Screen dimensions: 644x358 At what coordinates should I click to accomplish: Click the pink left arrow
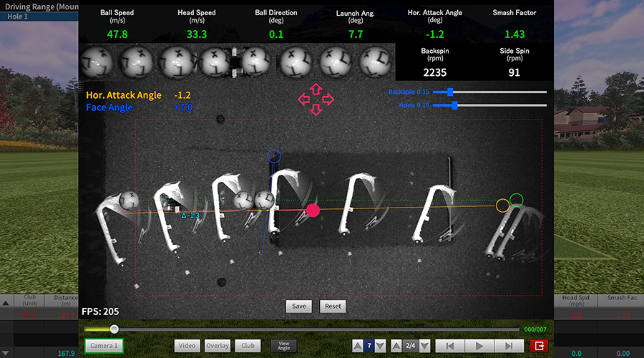pyautogui.click(x=303, y=100)
